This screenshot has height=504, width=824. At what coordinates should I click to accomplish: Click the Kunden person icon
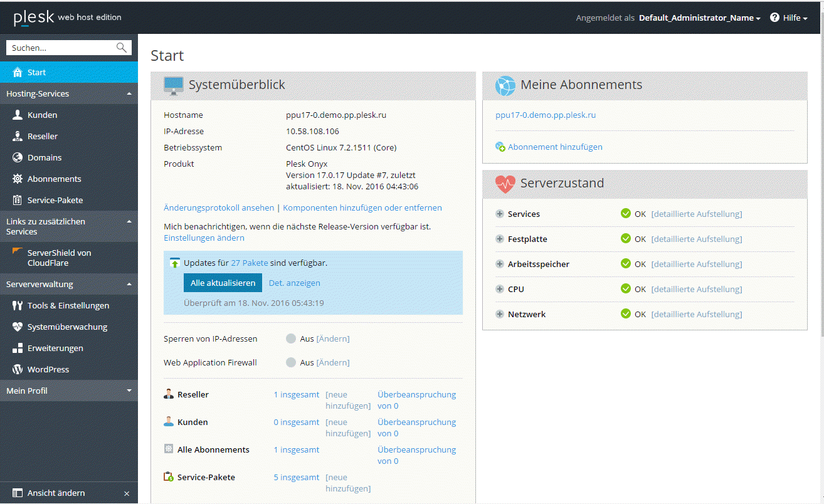pos(18,115)
